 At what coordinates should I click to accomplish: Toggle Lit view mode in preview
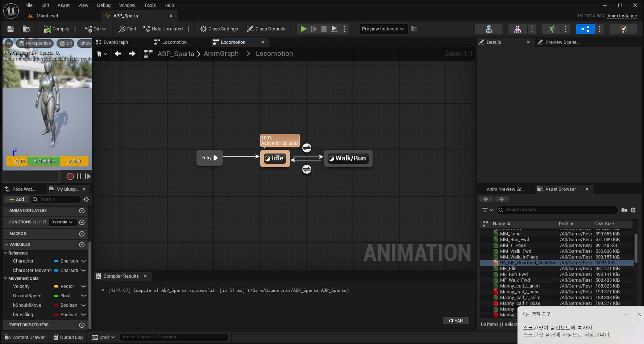(x=66, y=43)
